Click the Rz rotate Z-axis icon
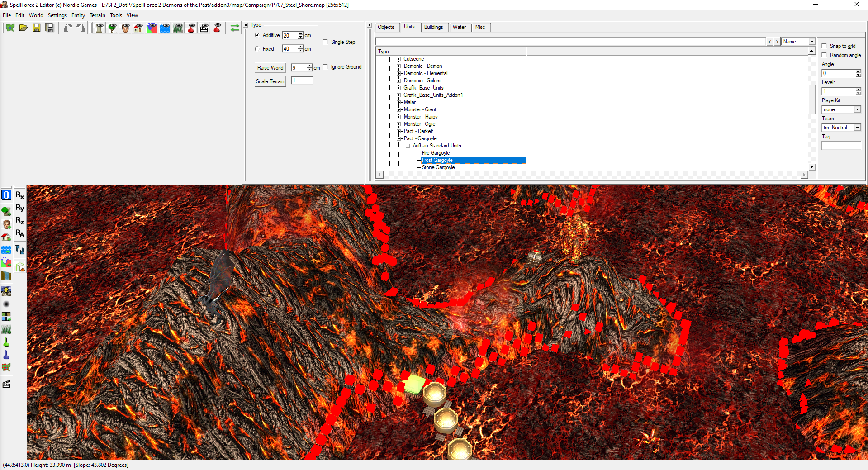This screenshot has width=868, height=470. point(20,221)
